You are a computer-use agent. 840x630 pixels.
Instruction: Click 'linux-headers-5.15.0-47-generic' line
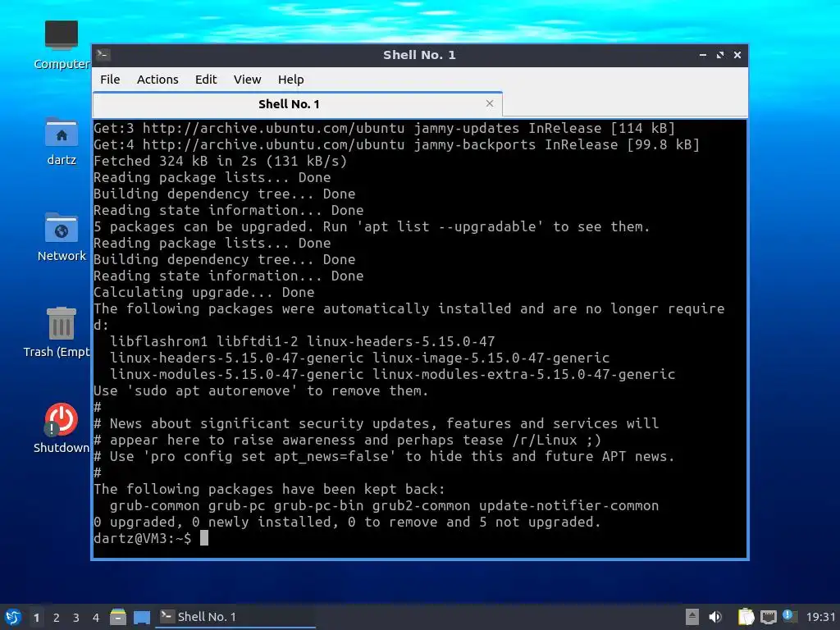pyautogui.click(x=359, y=358)
